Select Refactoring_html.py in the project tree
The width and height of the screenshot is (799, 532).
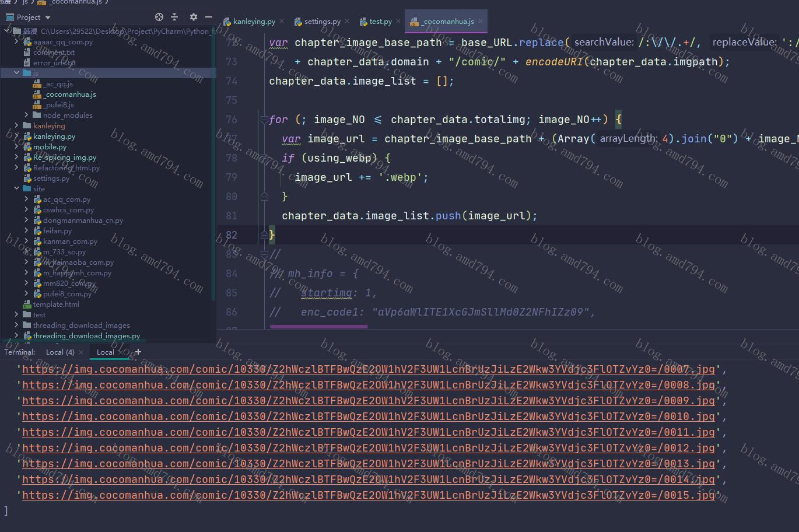click(66, 167)
